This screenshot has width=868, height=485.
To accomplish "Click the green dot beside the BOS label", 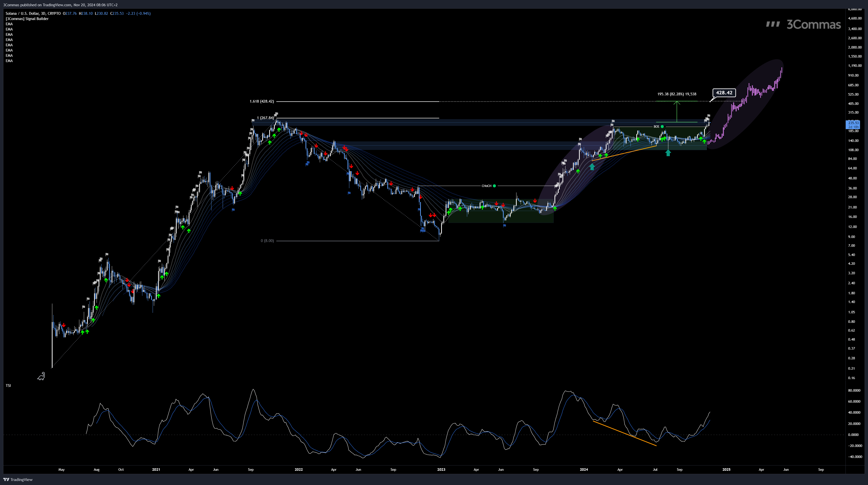I will (662, 127).
